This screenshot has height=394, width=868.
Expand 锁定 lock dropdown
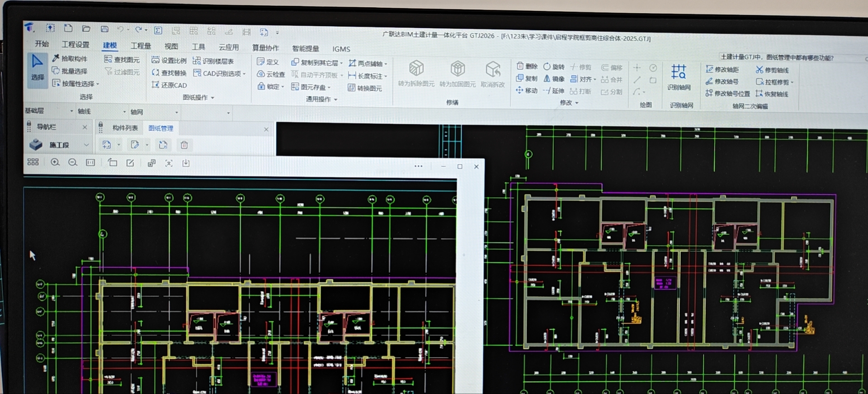click(283, 86)
